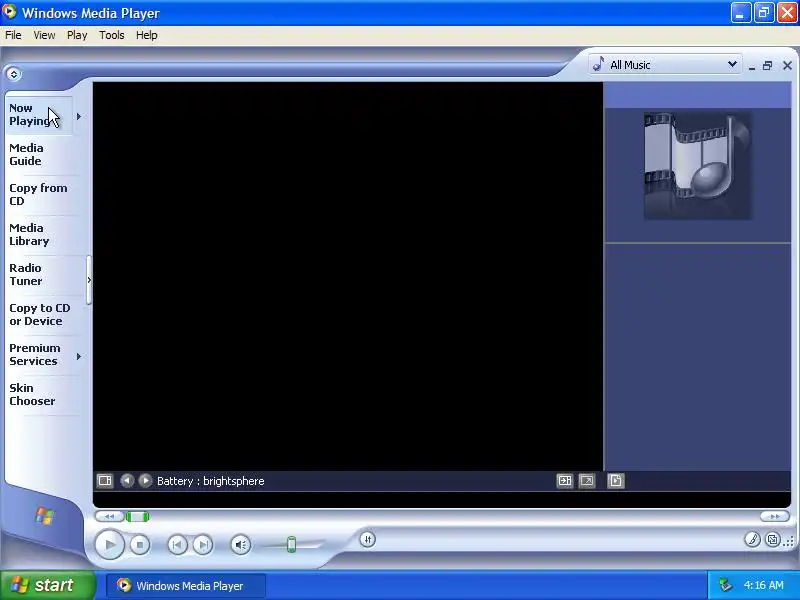Open visualization options menu button

tap(105, 481)
